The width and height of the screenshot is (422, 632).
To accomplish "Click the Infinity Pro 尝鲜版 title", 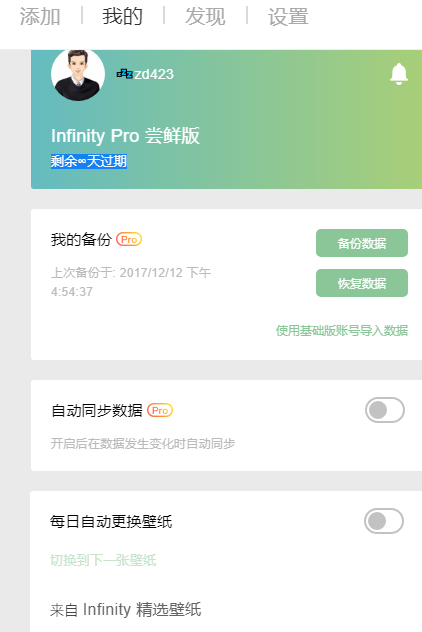I will point(125,135).
